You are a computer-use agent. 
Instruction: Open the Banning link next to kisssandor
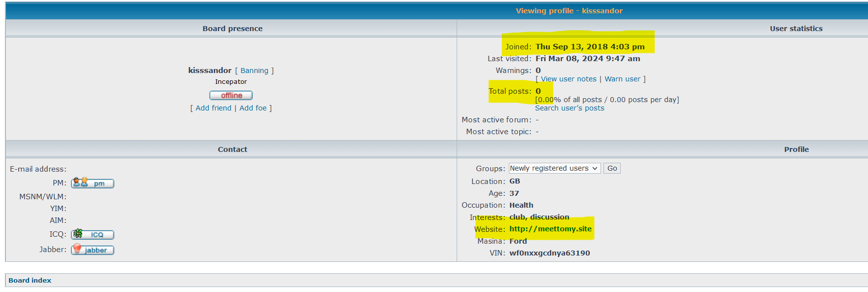[x=254, y=71]
